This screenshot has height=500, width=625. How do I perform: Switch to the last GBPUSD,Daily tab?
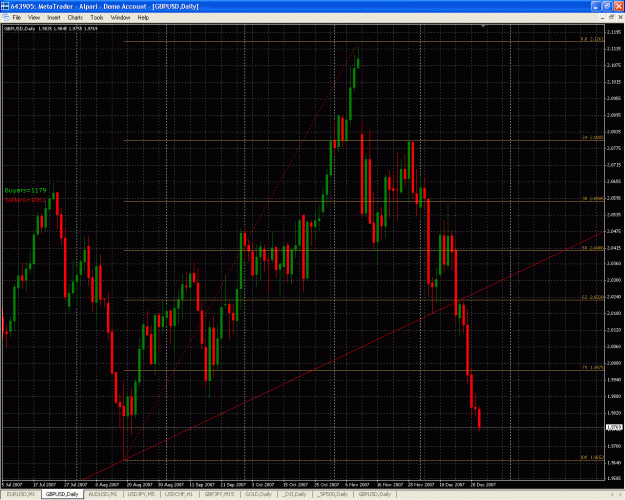pos(374,494)
